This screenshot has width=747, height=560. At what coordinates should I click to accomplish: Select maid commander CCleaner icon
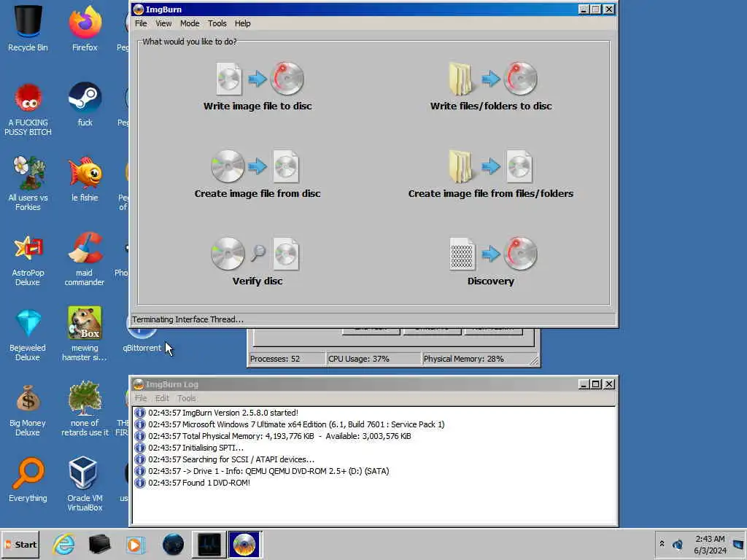(85, 259)
